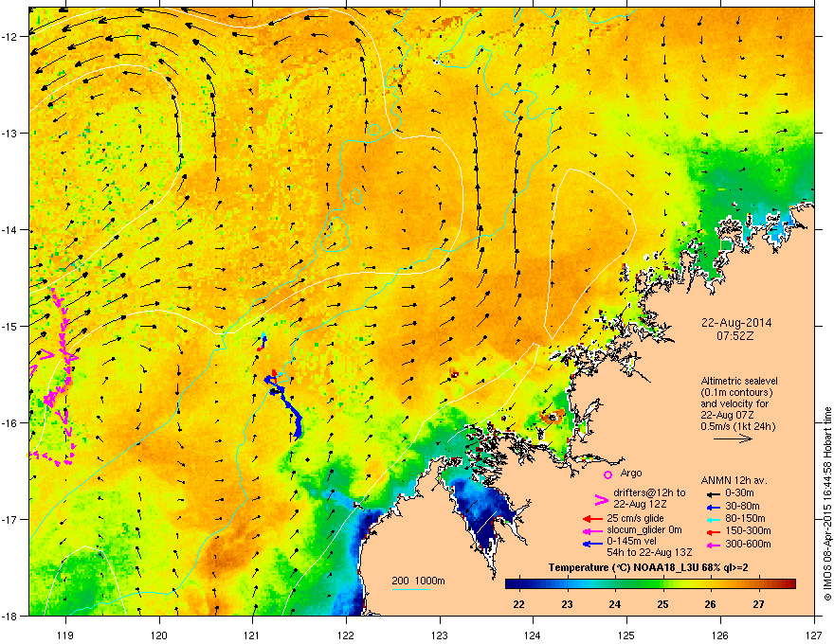The image size is (834, 644).
Task: Click the longitude axis label "125"
Action: point(626,635)
